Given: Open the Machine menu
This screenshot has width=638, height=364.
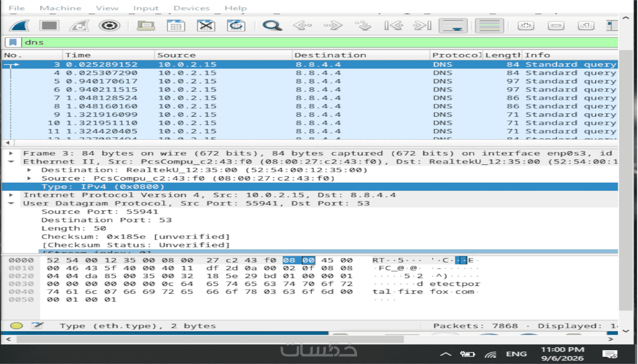Looking at the screenshot, I should (x=60, y=8).
